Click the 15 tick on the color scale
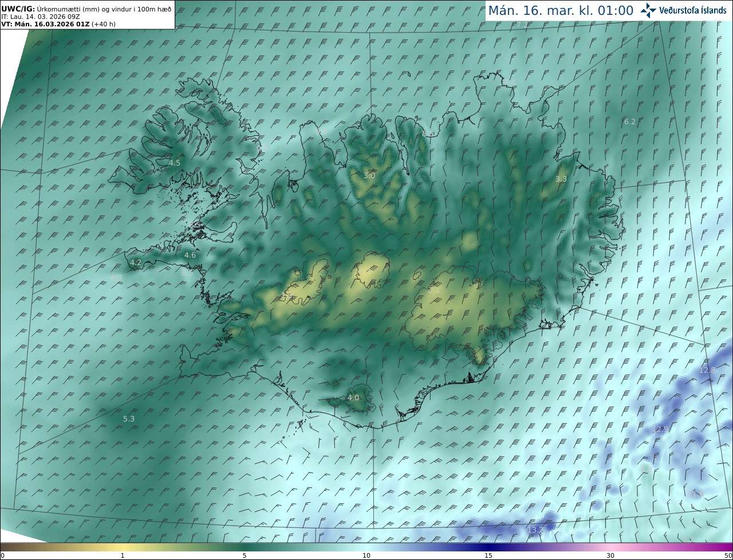The height and width of the screenshot is (560, 733). click(488, 555)
